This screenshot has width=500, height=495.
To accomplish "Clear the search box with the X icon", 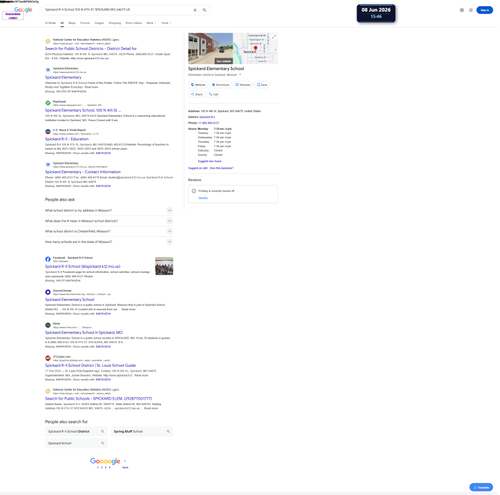I will click(195, 10).
